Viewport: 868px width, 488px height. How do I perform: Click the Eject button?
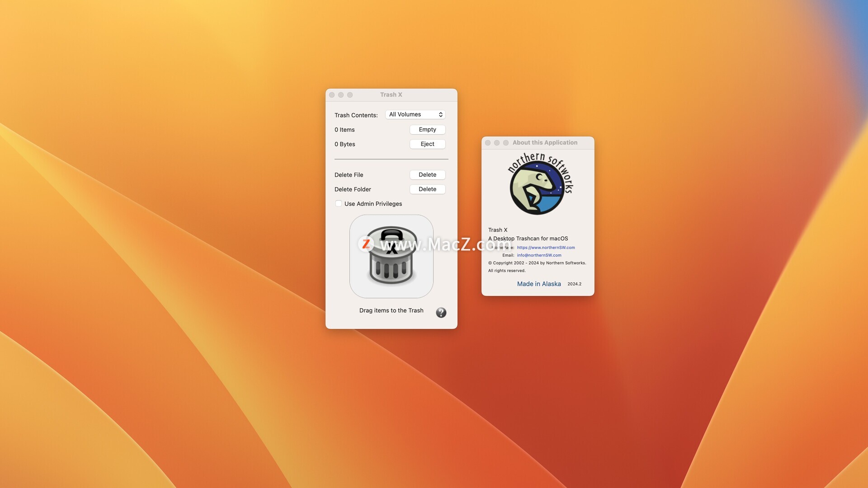point(427,144)
